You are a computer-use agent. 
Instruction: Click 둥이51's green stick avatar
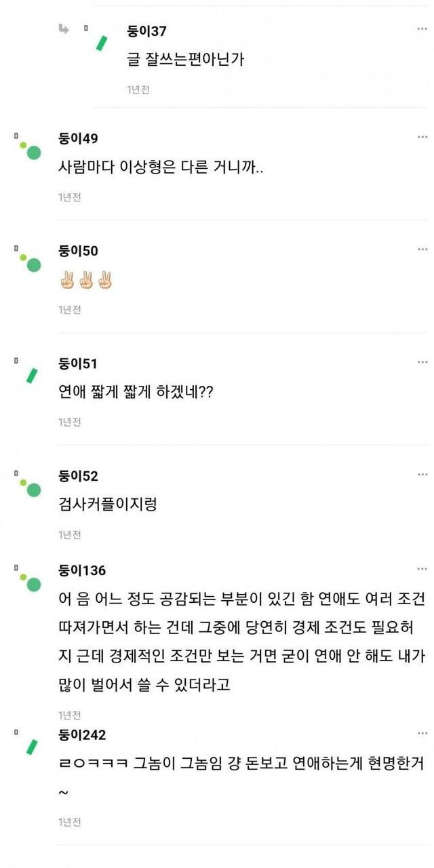point(32,375)
